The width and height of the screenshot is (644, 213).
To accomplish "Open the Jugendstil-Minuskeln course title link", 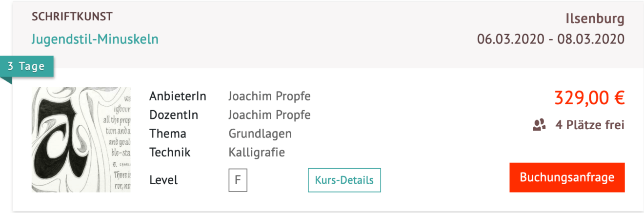I will click(x=95, y=39).
